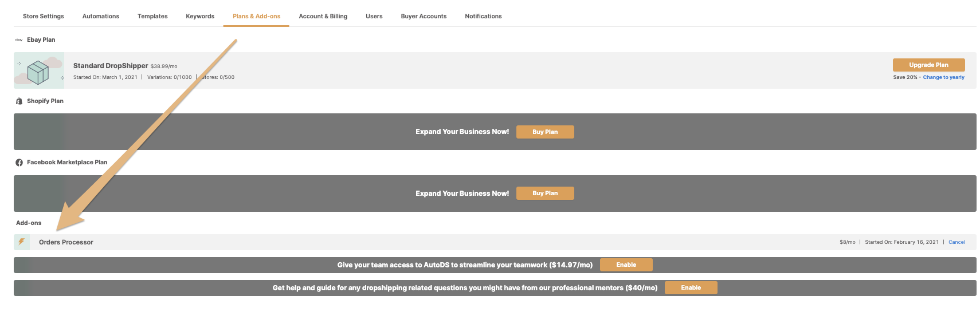Click the eBay logo icon next to Ebay Plan
The width and height of the screenshot is (980, 312).
[x=19, y=40]
